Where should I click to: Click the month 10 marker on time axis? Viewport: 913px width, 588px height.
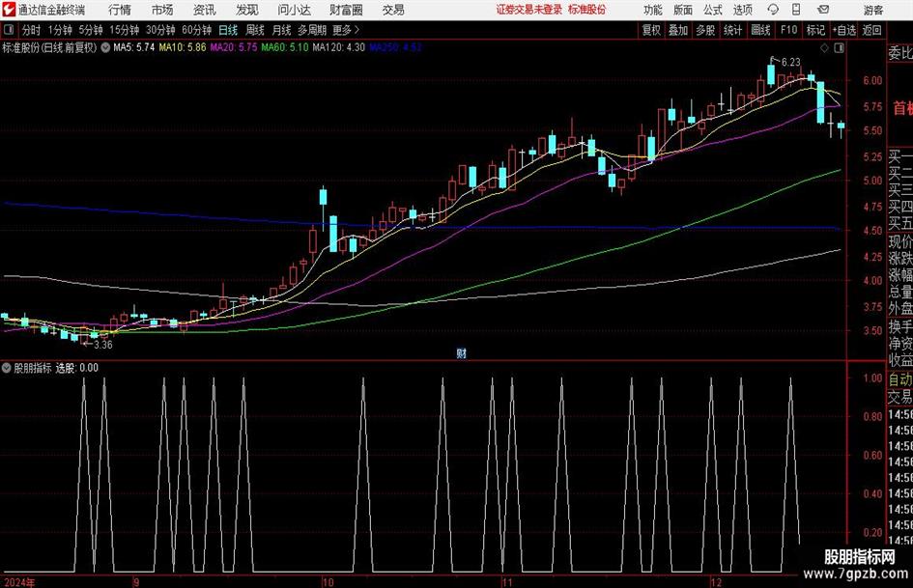coord(328,582)
